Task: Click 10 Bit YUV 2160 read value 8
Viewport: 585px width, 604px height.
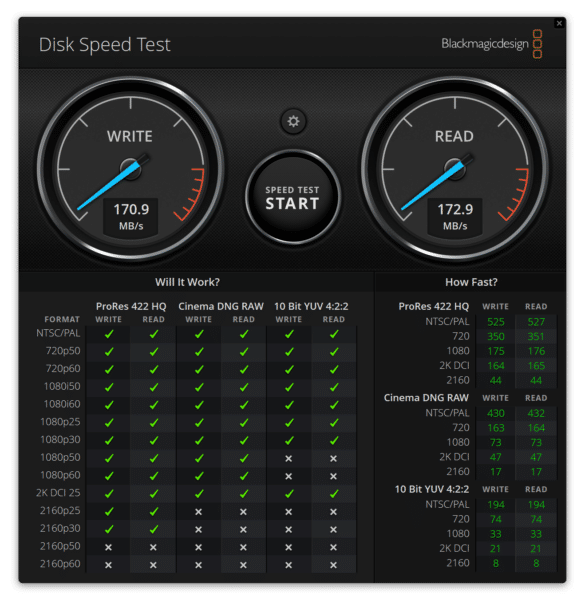Action: 536,563
